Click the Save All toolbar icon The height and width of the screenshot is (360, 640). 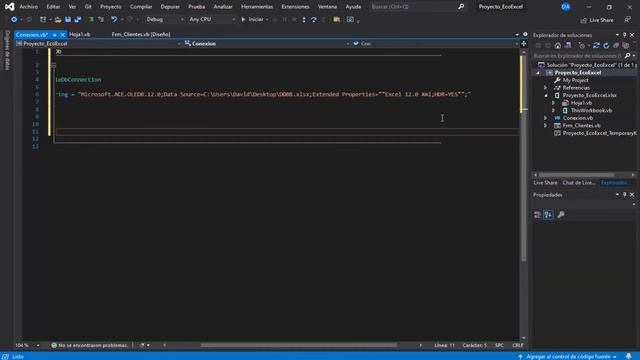click(x=78, y=19)
